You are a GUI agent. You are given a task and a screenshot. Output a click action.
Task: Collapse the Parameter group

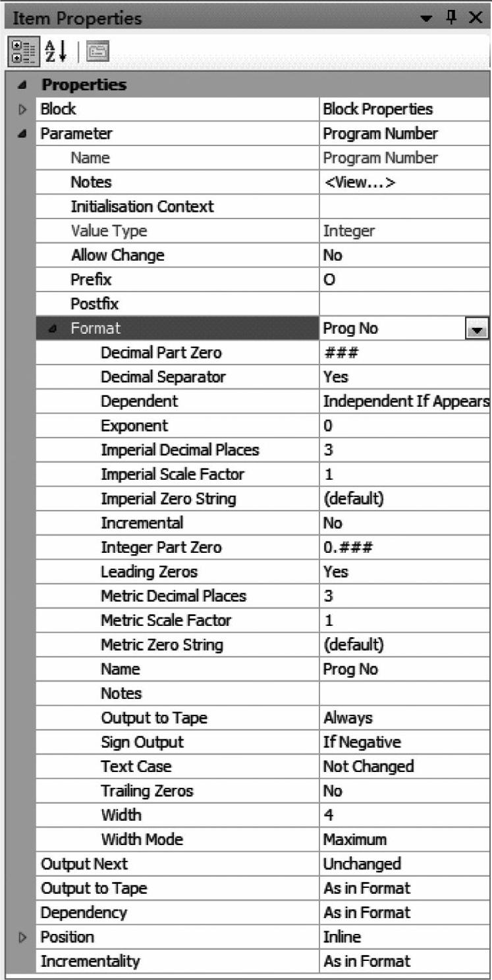pyautogui.click(x=20, y=134)
